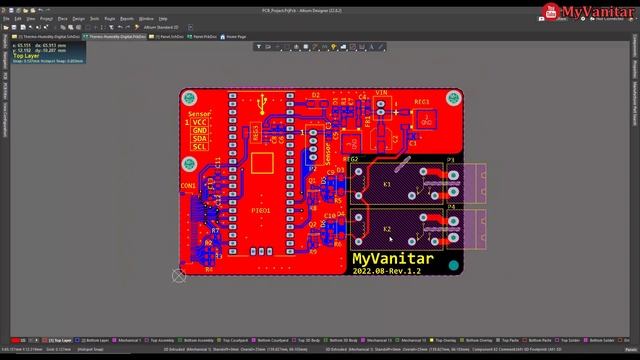Click the Top Layer red color swatch
This screenshot has height=360, width=640.
coord(44,340)
